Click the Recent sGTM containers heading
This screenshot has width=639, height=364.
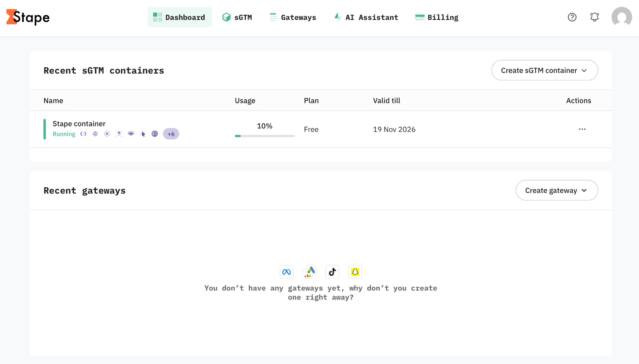pyautogui.click(x=104, y=70)
